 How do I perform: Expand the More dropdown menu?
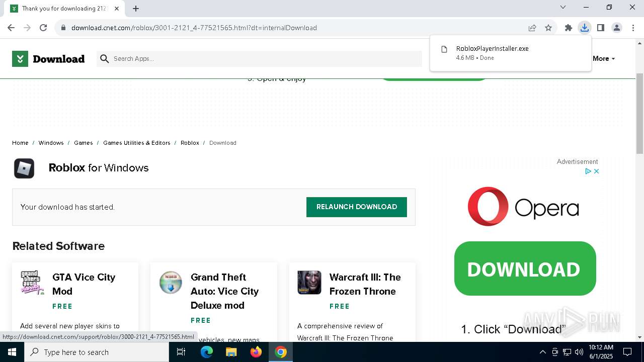point(604,59)
